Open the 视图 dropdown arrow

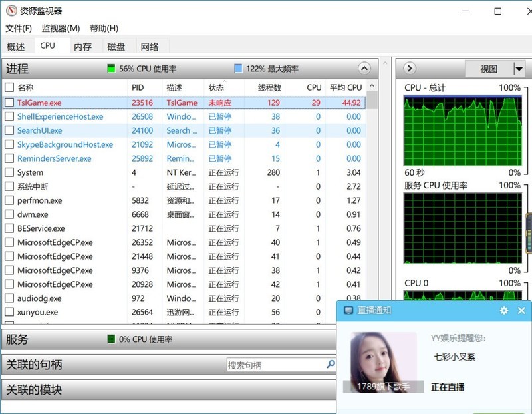point(519,69)
